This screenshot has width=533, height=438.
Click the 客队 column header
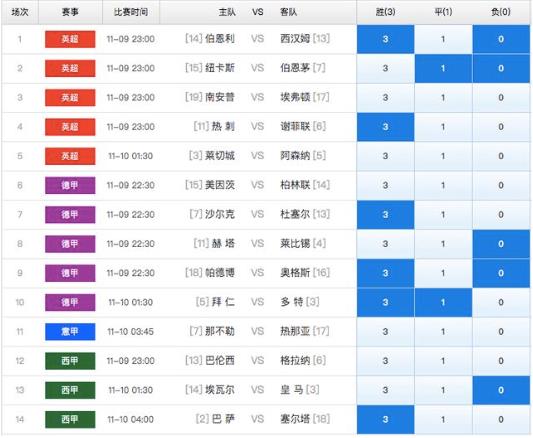point(289,12)
